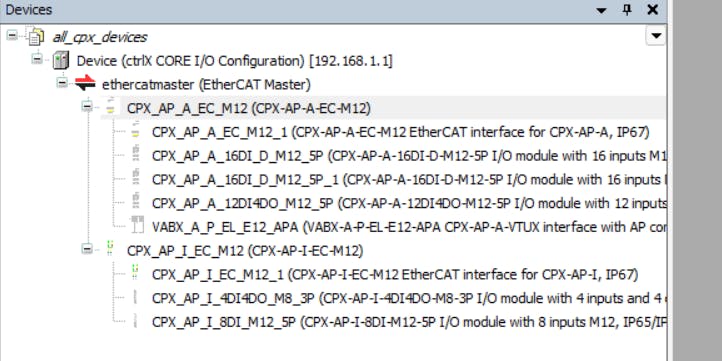Image resolution: width=722 pixels, height=361 pixels.
Task: Collapse the ethercatmaster node
Action: (62, 83)
